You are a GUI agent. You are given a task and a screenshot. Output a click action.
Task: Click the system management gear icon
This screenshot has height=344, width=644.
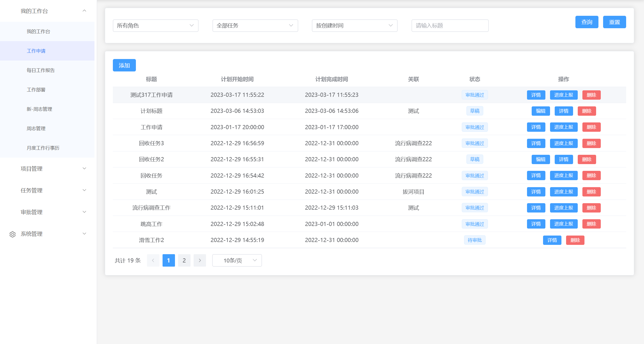pos(12,234)
